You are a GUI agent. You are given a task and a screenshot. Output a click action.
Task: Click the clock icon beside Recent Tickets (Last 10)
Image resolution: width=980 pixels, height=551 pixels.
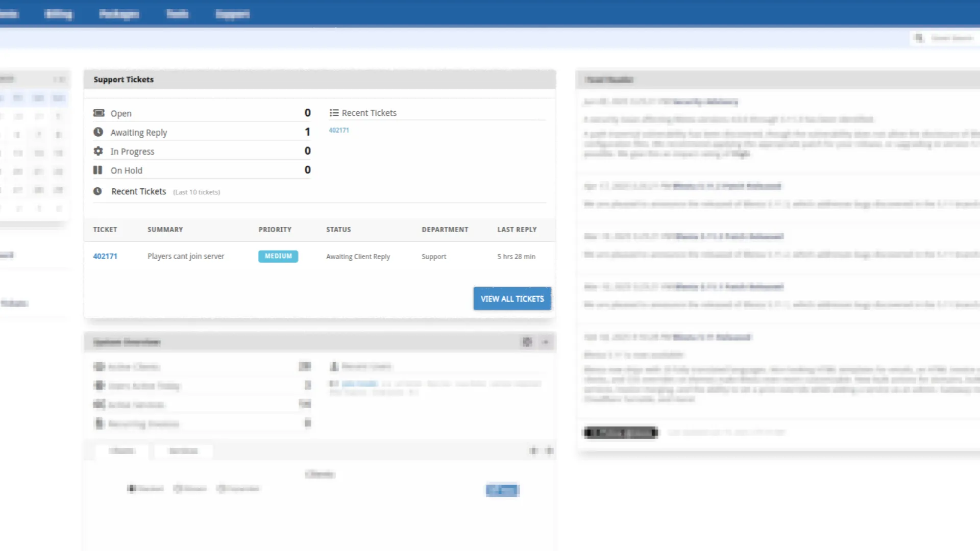97,191
